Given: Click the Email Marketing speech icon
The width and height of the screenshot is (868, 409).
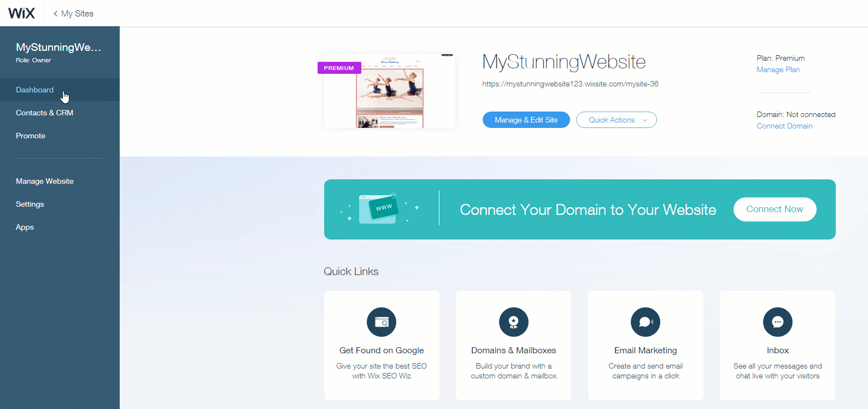Looking at the screenshot, I should (646, 322).
